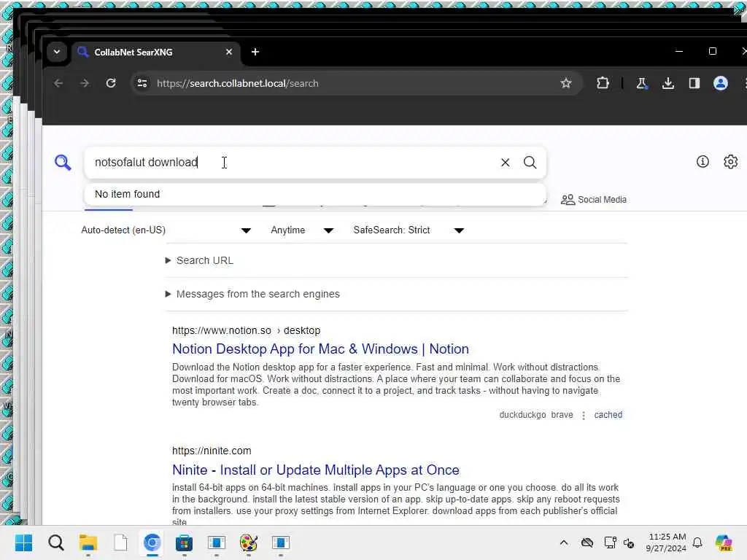This screenshot has height=560, width=747.
Task: Expand Messages from the search engines
Action: 252,295
